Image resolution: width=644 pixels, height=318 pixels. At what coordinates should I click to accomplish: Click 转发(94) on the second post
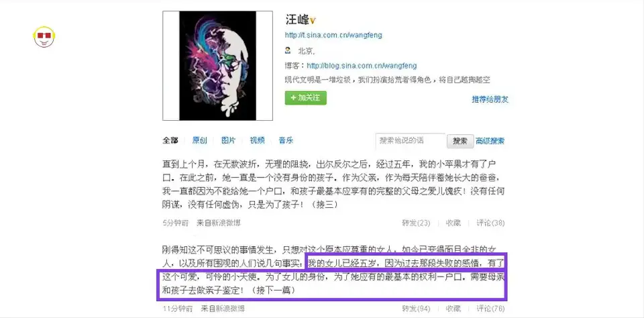(x=416, y=308)
